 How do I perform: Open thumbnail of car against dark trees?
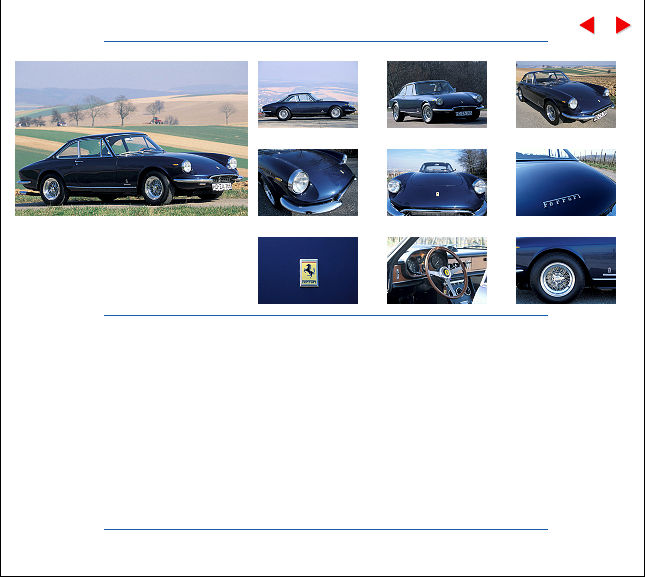tap(437, 95)
